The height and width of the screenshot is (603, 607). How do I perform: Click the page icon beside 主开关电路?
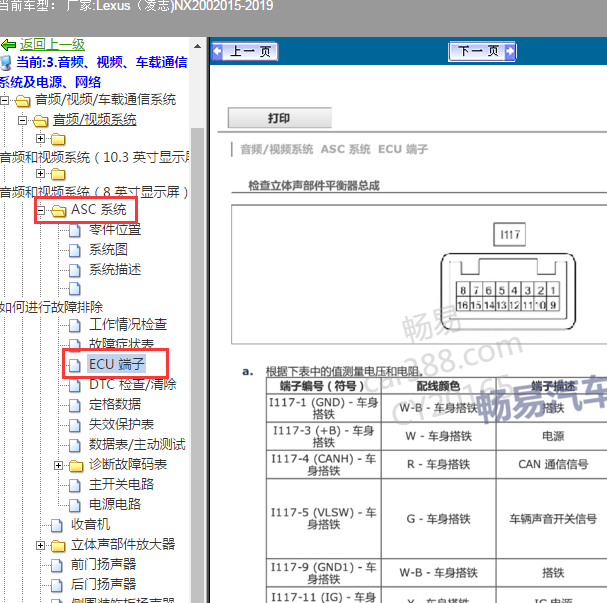tap(75, 485)
